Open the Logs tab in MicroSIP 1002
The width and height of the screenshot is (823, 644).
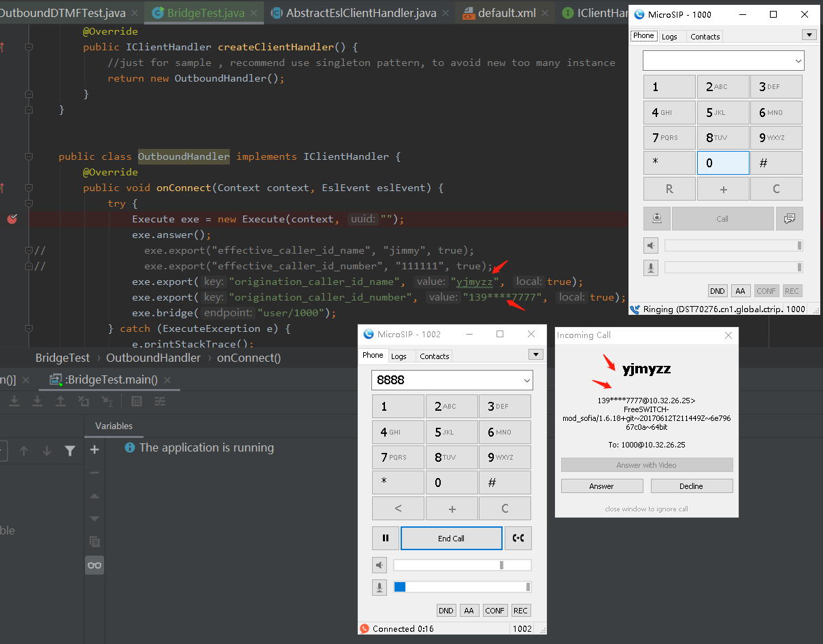(399, 356)
